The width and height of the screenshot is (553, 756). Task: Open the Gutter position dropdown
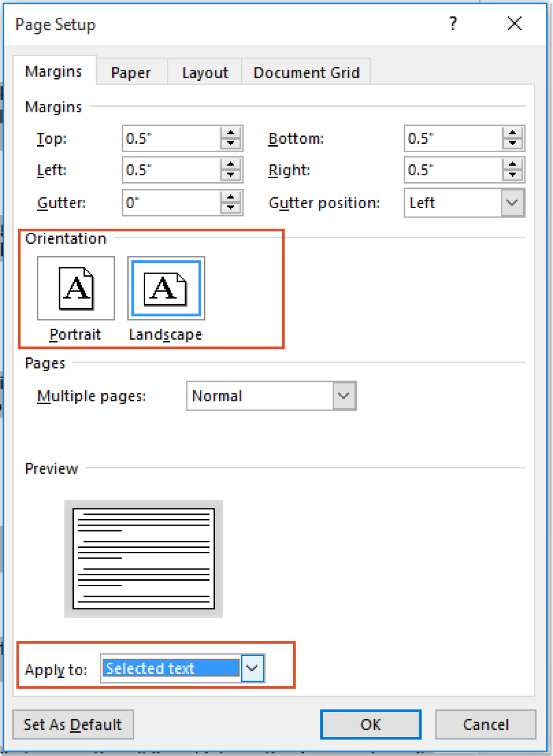pos(511,202)
